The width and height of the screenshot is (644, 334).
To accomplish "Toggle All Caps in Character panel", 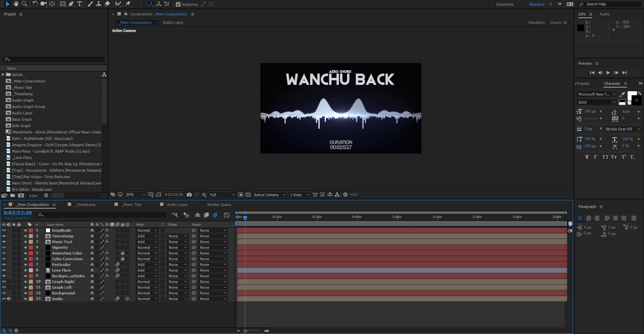I will click(605, 157).
